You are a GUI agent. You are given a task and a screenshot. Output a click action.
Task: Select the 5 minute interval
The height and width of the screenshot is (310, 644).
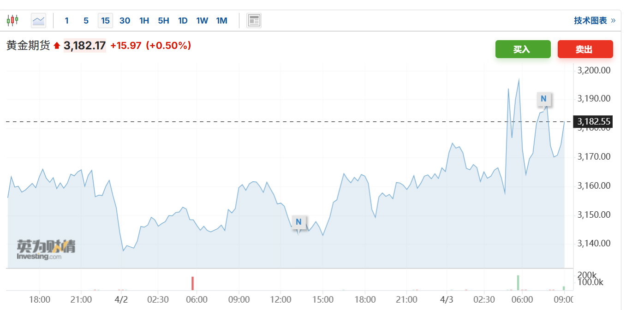coord(86,20)
